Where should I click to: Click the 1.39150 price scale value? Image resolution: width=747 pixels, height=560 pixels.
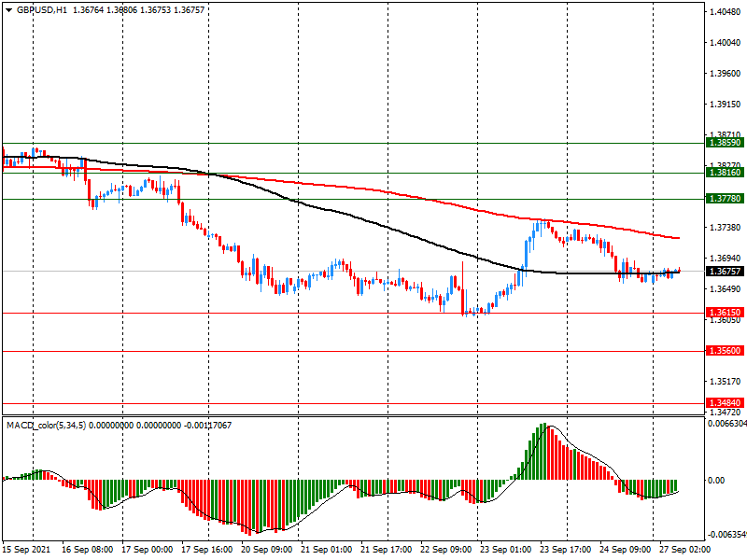(726, 105)
